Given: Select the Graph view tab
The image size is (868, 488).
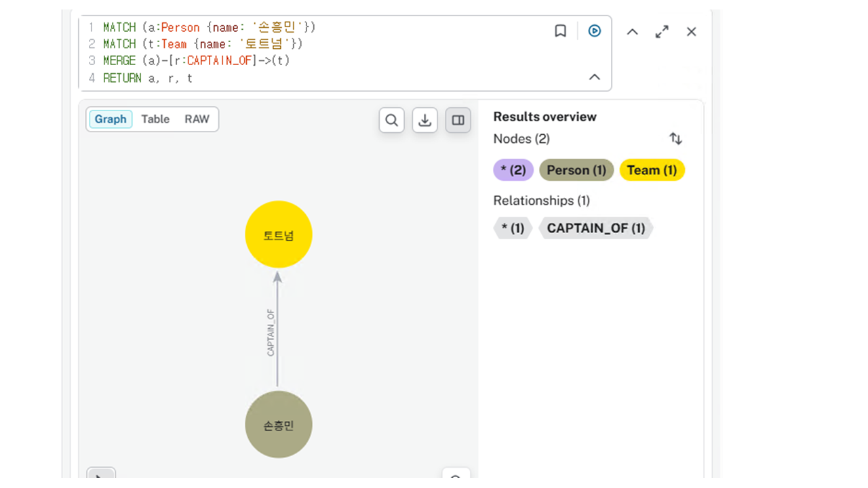Looking at the screenshot, I should point(111,119).
